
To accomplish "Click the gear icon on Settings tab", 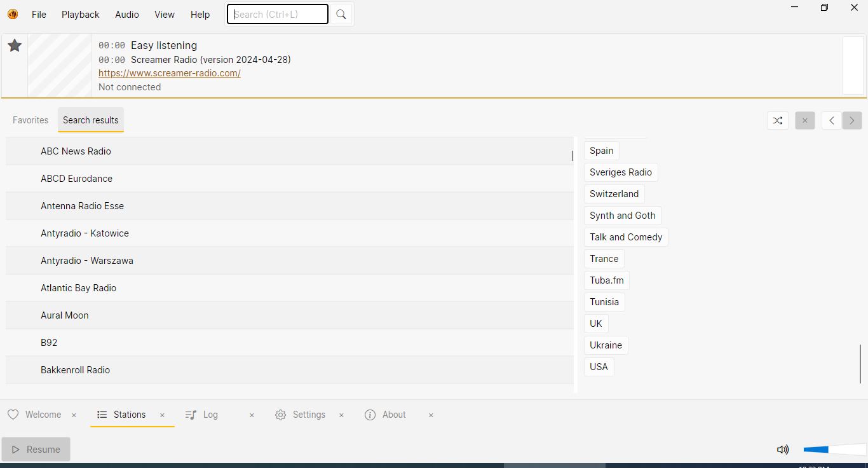I will pyautogui.click(x=280, y=415).
